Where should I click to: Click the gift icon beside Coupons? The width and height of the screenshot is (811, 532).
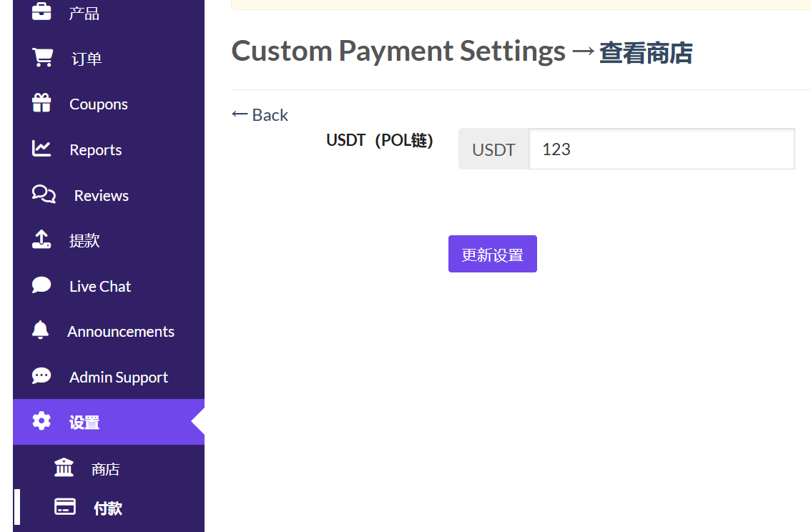[41, 104]
